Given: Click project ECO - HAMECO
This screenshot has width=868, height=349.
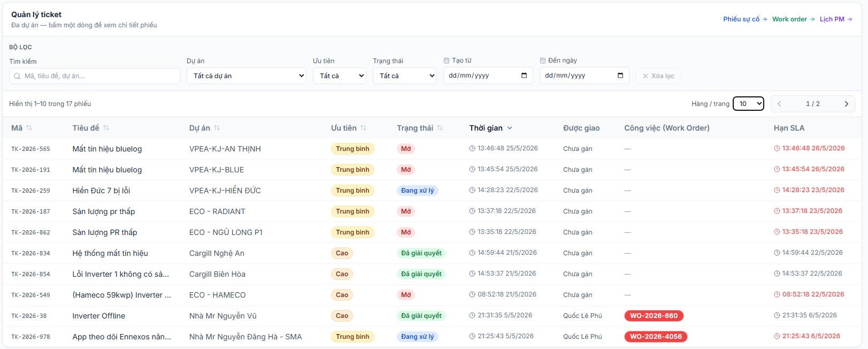Looking at the screenshot, I should point(218,295).
